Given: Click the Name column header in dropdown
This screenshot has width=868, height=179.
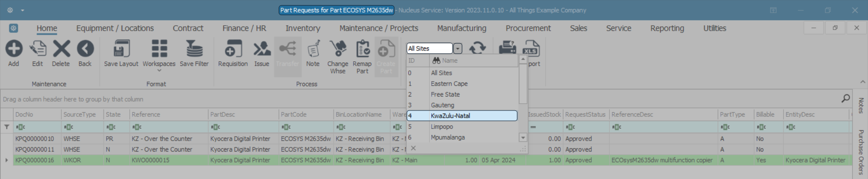Looking at the screenshot, I should click(x=473, y=60).
